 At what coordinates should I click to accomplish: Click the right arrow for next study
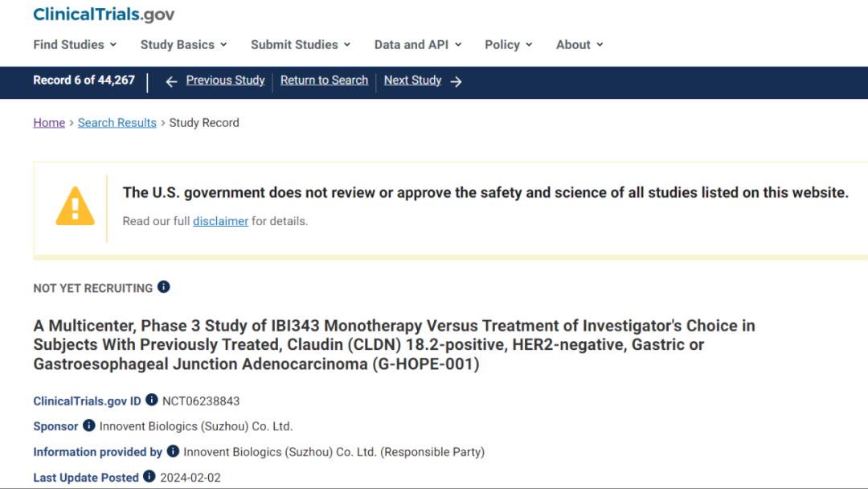[456, 81]
